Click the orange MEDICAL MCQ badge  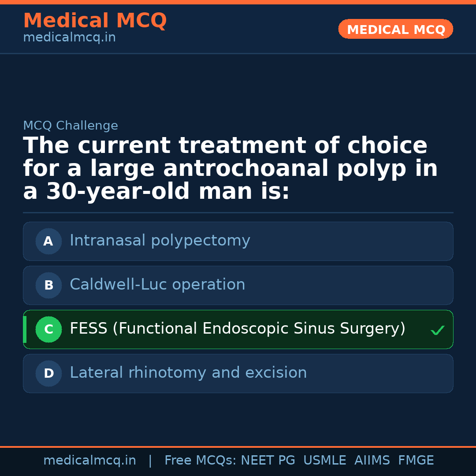click(395, 30)
